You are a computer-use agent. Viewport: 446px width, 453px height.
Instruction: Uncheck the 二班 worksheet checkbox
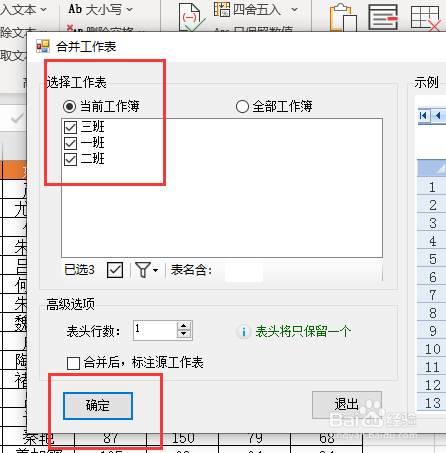pyautogui.click(x=70, y=159)
